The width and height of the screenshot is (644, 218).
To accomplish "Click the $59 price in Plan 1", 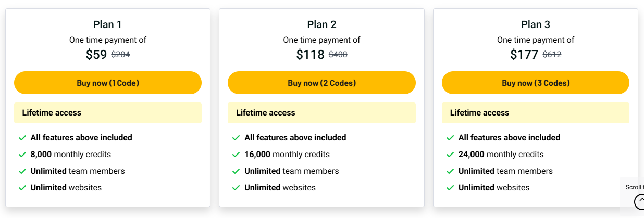I will coord(96,55).
